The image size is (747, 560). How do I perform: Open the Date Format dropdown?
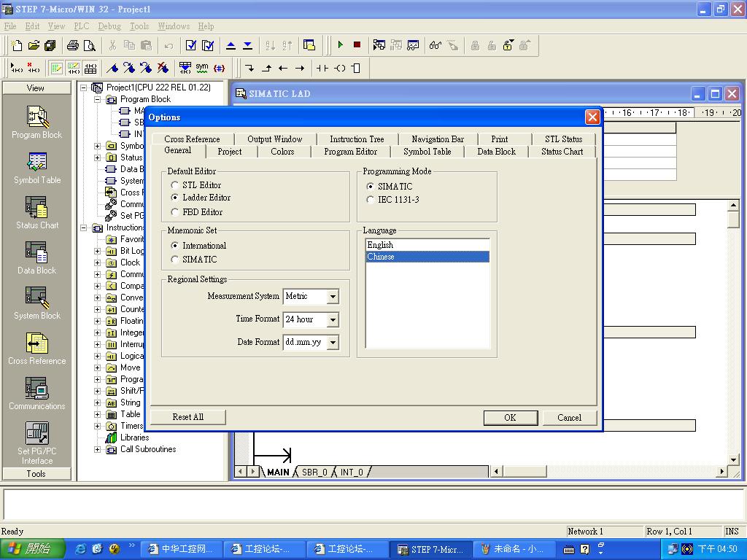coord(333,343)
